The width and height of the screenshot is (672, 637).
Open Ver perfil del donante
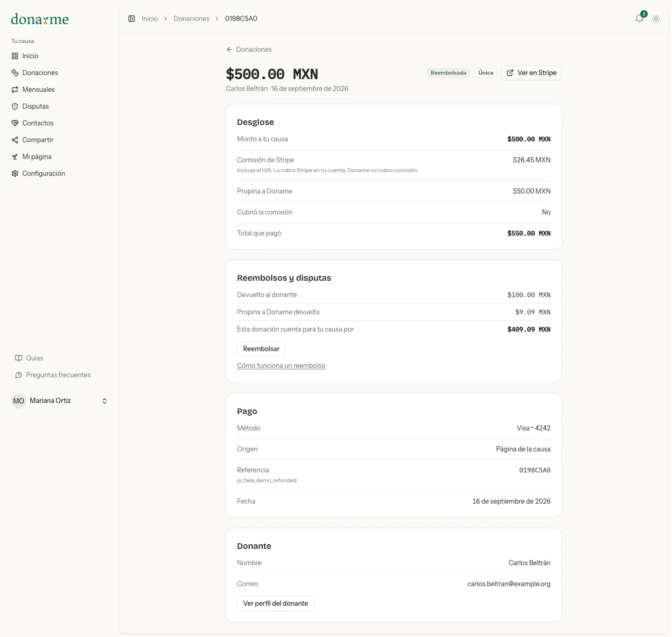click(275, 603)
